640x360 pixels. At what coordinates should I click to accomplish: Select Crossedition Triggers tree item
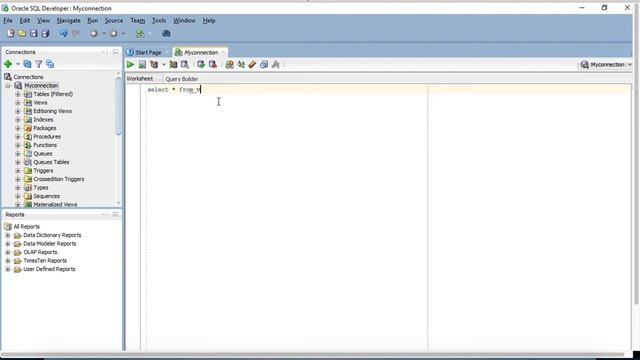(59, 179)
